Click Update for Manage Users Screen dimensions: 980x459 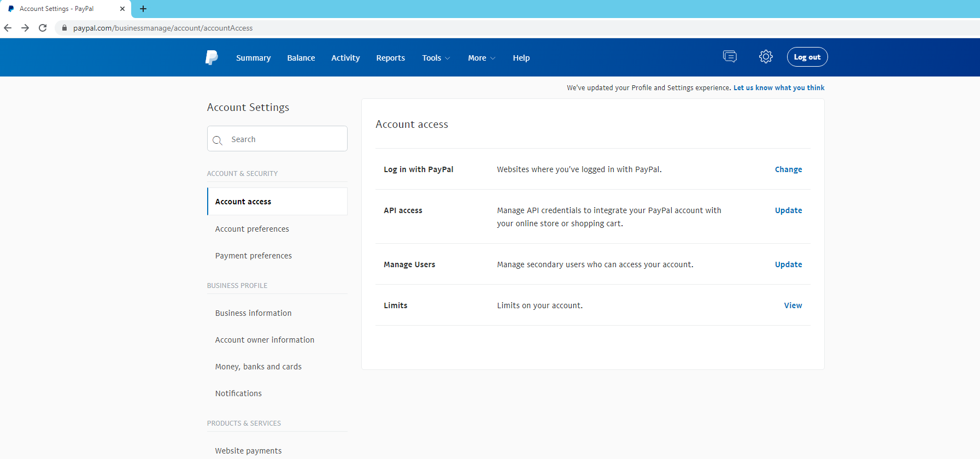click(789, 264)
